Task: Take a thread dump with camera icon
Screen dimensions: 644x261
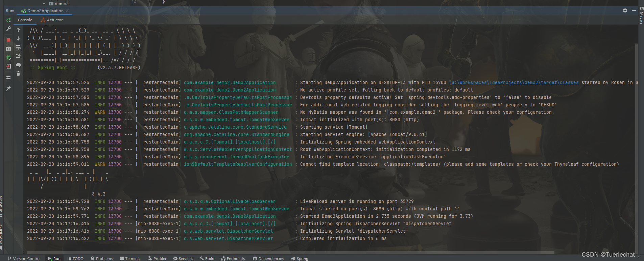Action: click(x=8, y=49)
